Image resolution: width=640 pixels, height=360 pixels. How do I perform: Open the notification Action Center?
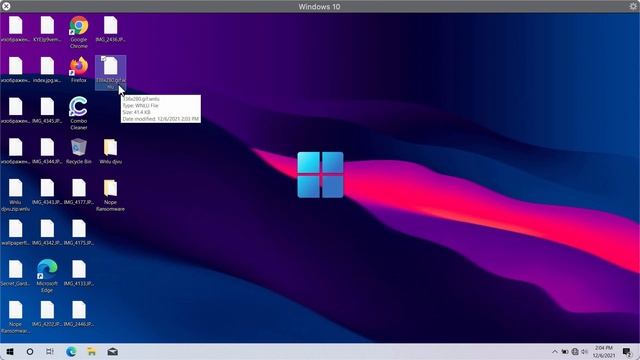click(x=627, y=351)
